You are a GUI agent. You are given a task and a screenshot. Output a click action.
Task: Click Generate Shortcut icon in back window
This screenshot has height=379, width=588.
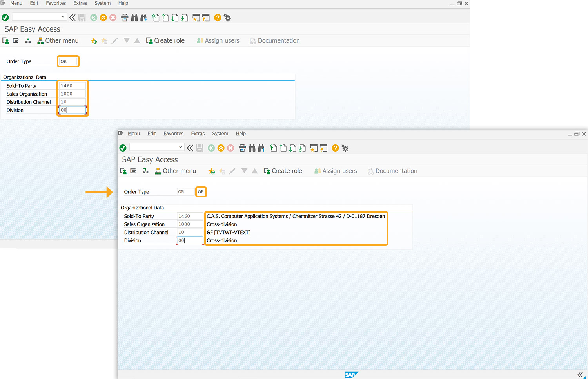(x=206, y=18)
